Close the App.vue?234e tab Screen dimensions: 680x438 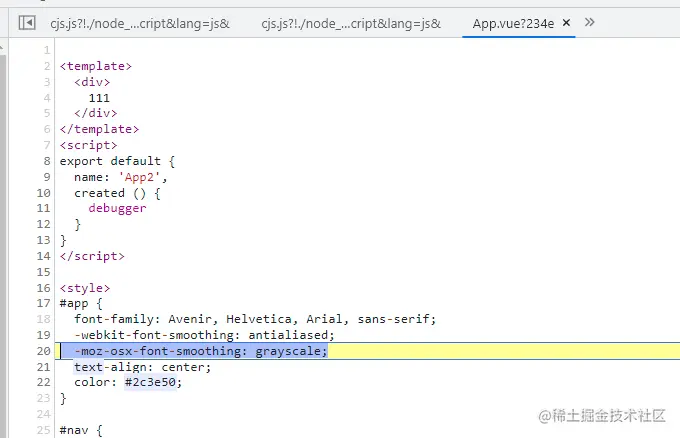coord(566,23)
